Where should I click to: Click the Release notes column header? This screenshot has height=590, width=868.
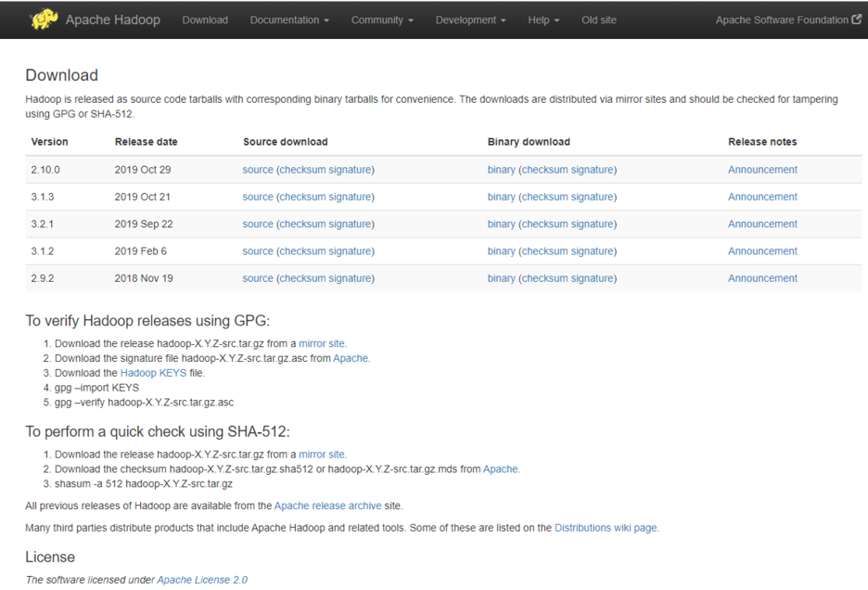click(x=762, y=142)
